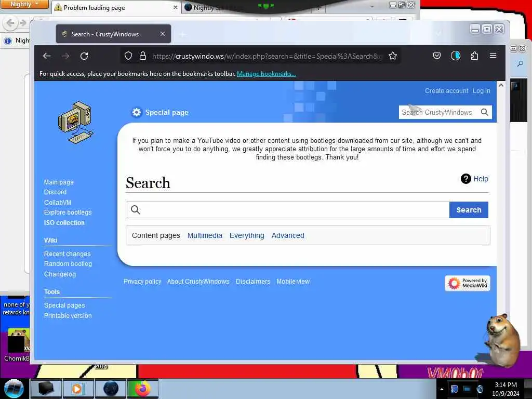Screen dimensions: 532x399
Task: Focus the main Search text field
Action: [x=288, y=210]
